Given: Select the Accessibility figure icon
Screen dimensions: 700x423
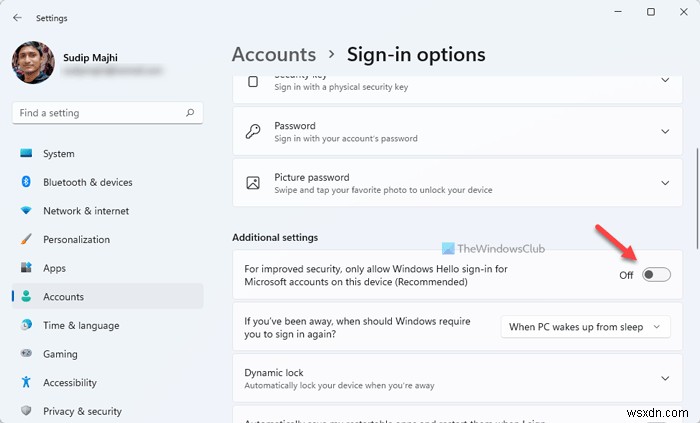Looking at the screenshot, I should (26, 382).
